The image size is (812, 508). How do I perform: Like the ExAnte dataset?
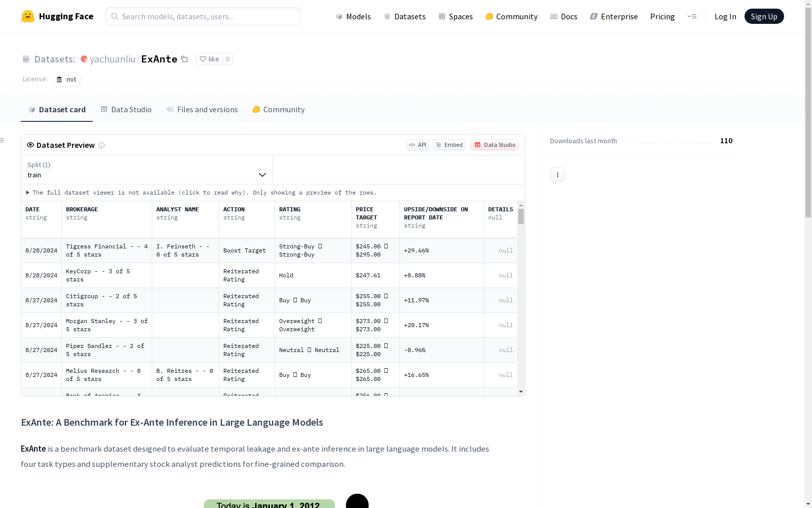[209, 59]
